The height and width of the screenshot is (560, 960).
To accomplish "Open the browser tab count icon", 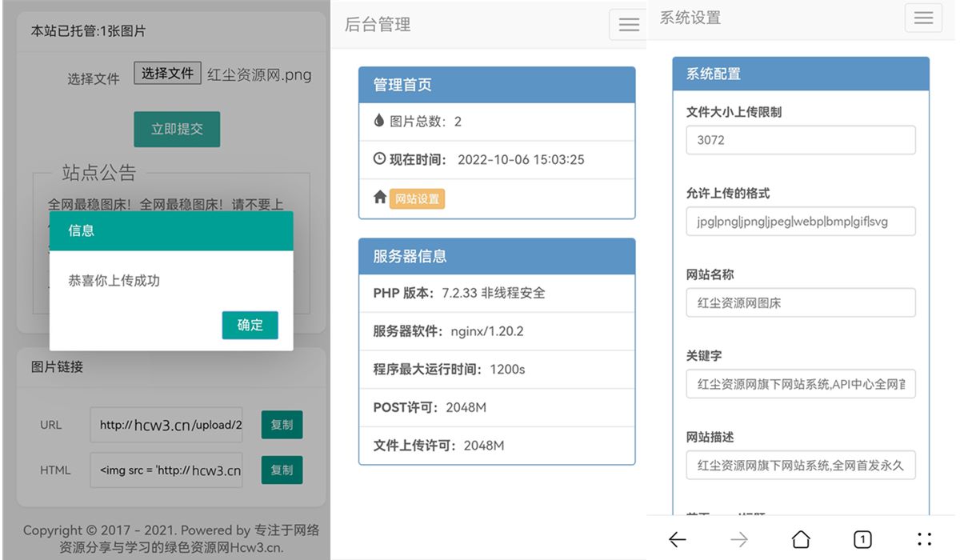I will coord(862,540).
